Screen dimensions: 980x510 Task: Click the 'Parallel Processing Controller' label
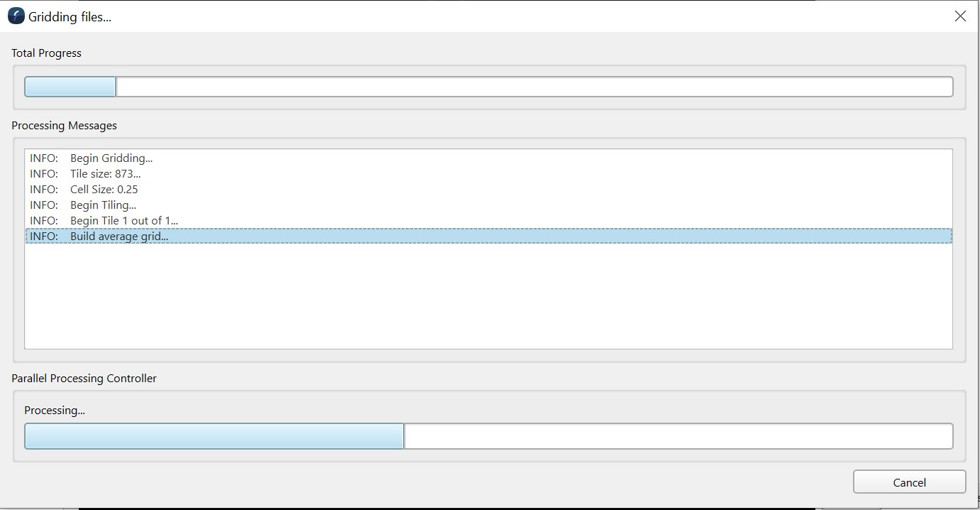pyautogui.click(x=84, y=379)
